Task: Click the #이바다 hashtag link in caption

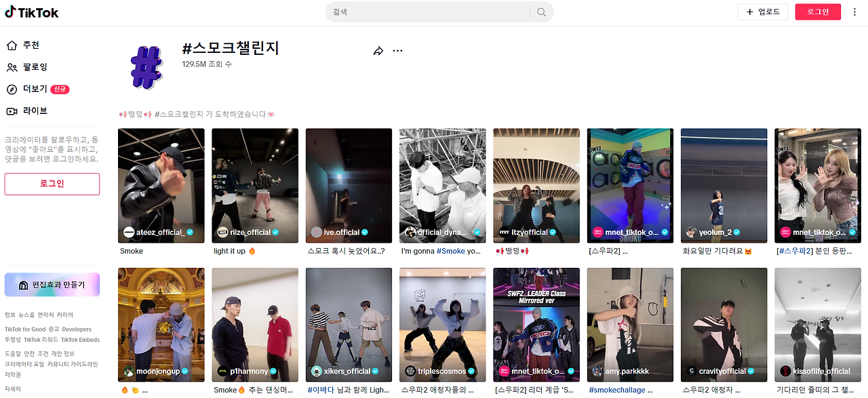Action: click(x=321, y=390)
